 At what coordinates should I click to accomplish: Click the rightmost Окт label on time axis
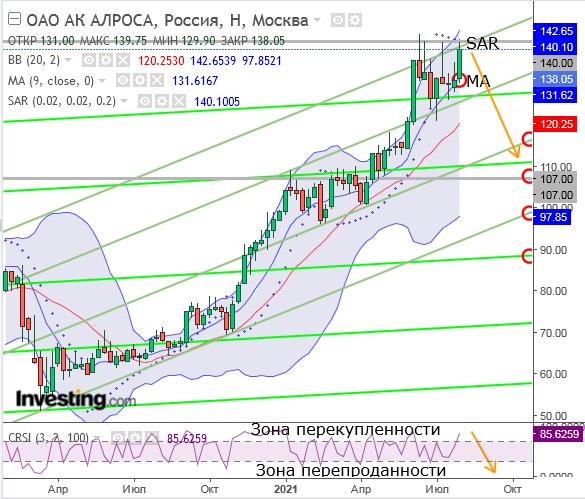pos(512,489)
